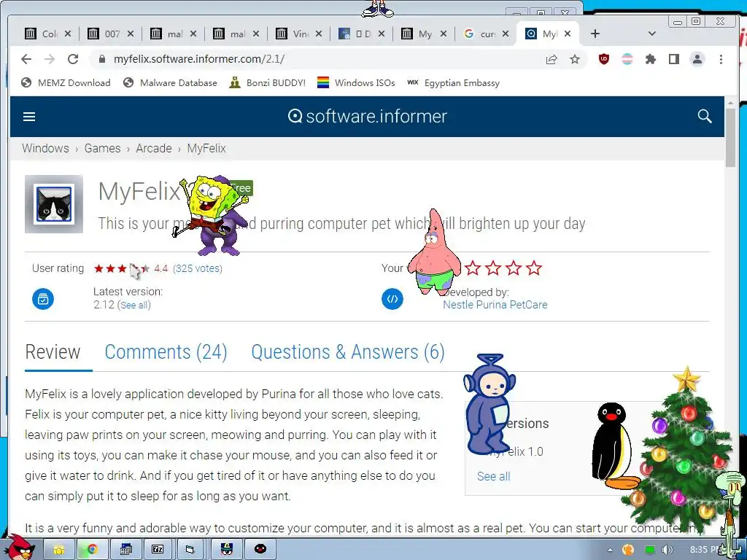Open the Angry Birds Start button
Image resolution: width=747 pixels, height=560 pixels.
coord(19,547)
